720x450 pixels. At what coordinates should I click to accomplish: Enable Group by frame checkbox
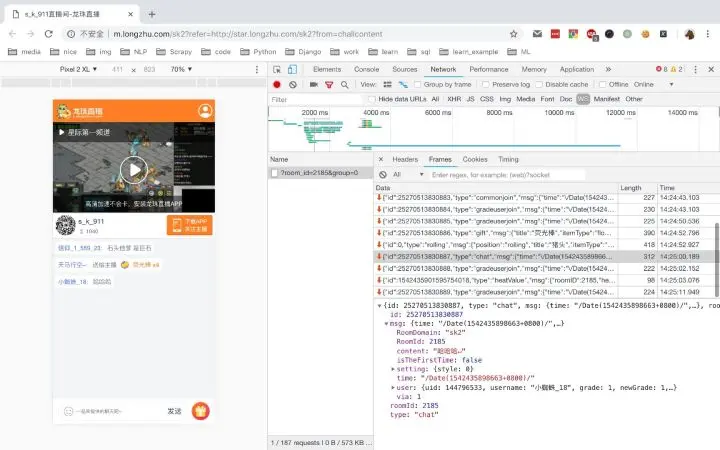(417, 84)
